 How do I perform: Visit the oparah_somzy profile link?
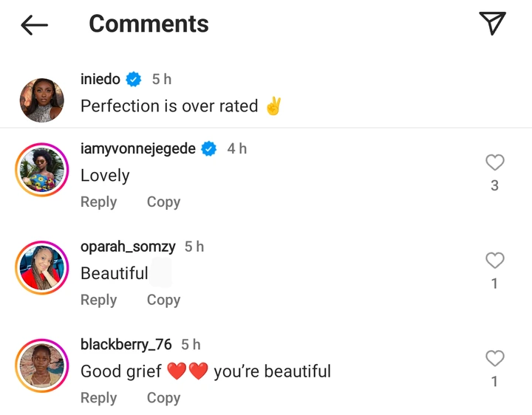tap(127, 247)
